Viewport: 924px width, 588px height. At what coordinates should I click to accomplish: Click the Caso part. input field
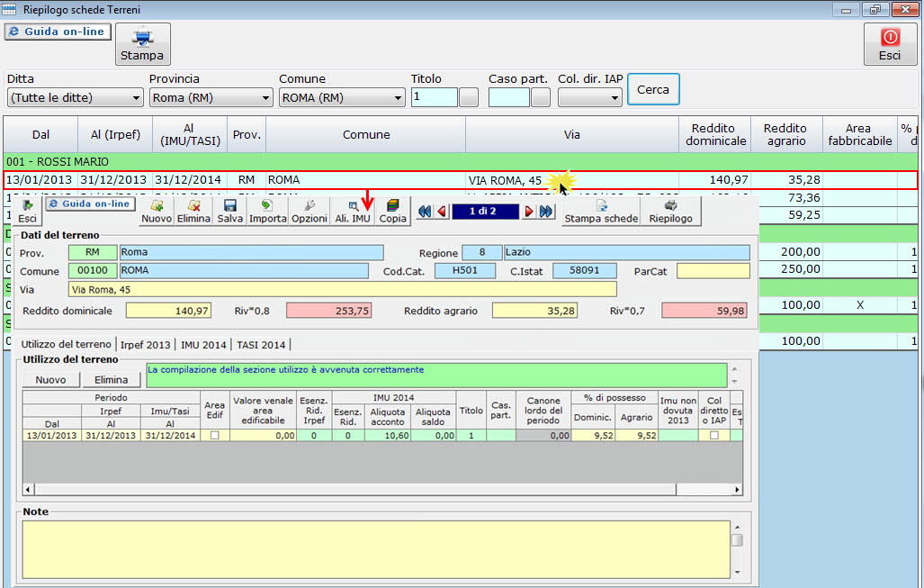point(509,97)
